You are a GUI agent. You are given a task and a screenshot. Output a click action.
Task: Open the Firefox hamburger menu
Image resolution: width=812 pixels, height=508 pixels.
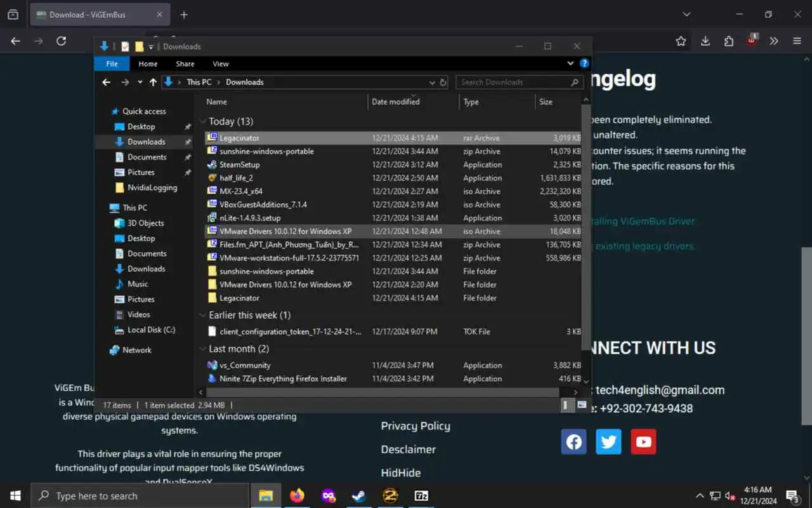tap(797, 41)
